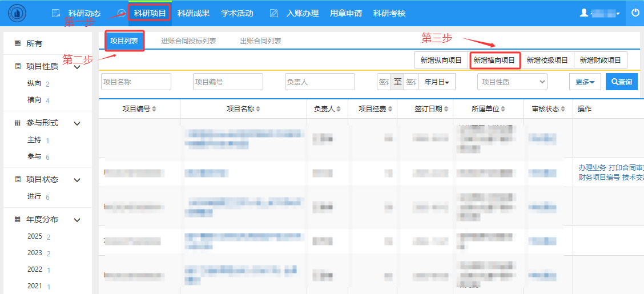Open the 年月日 date unit dropdown

437,82
